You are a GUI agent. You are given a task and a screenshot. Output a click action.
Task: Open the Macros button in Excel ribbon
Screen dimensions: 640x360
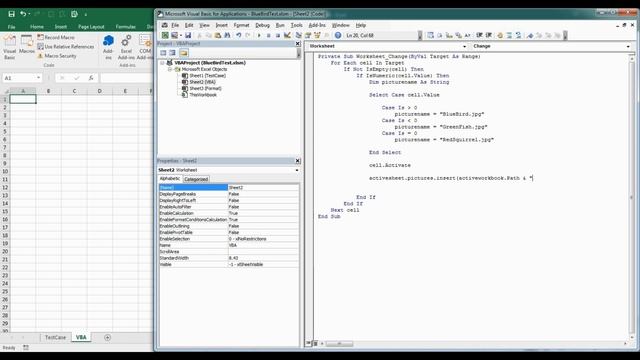pos(27,44)
